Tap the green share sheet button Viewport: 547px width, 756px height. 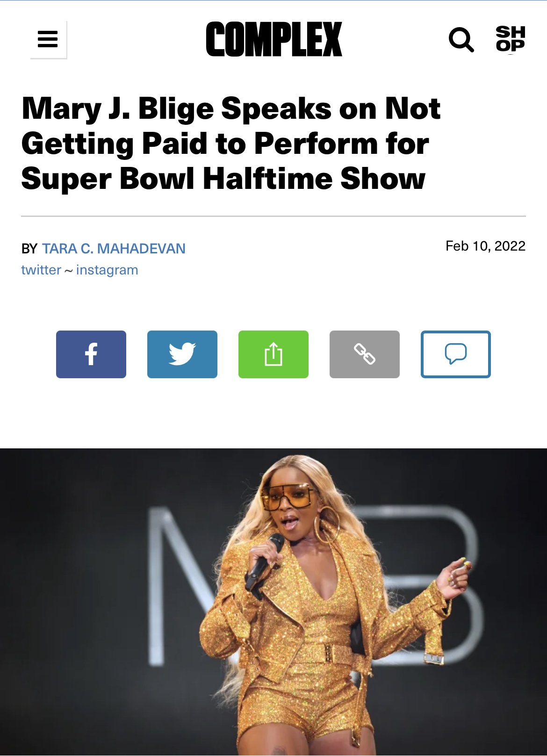pos(273,354)
